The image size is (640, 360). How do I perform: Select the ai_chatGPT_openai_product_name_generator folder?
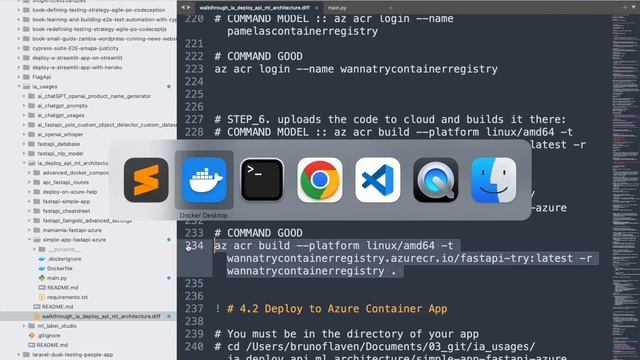click(x=94, y=96)
